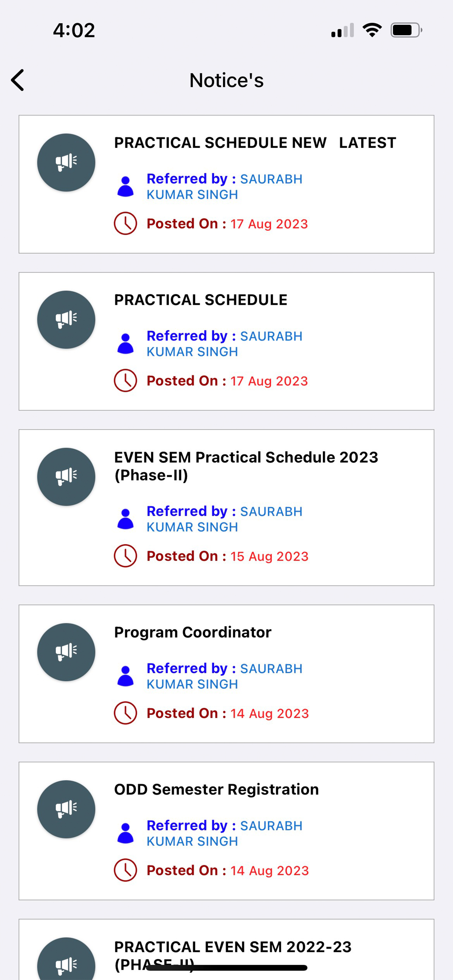Open the PRACTICAL SCHEDULE notice title
This screenshot has width=453, height=980.
click(201, 300)
